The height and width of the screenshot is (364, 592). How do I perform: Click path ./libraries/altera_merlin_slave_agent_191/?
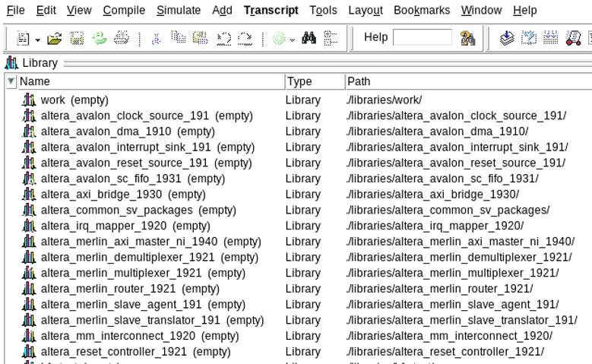[x=452, y=305]
